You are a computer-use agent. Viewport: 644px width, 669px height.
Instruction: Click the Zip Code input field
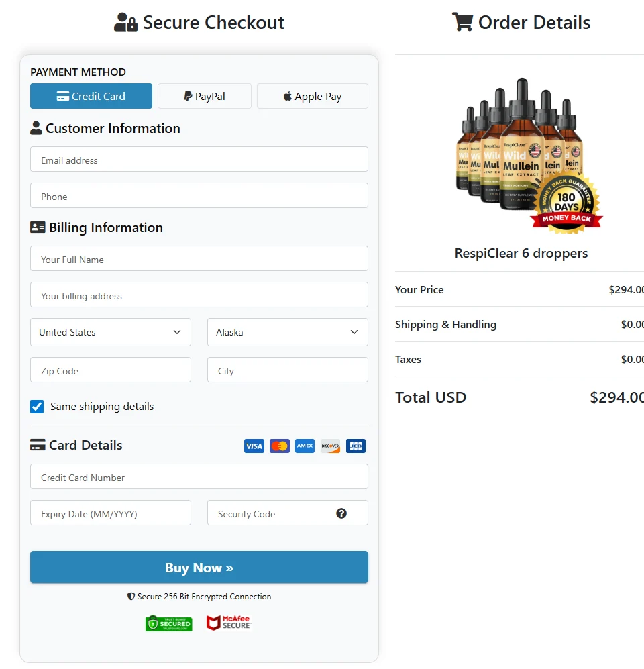click(111, 370)
